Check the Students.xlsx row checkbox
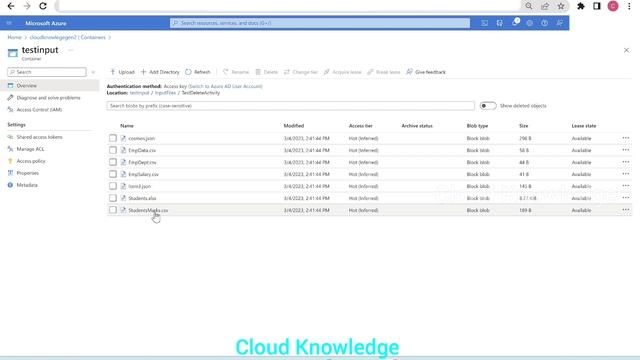640x360 pixels. click(113, 198)
